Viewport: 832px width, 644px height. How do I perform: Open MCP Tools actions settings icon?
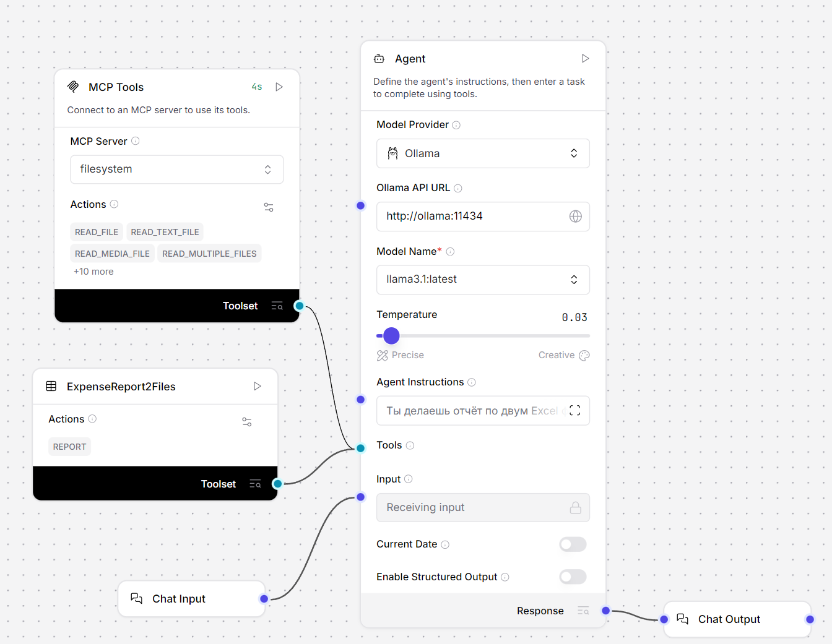pos(269,207)
